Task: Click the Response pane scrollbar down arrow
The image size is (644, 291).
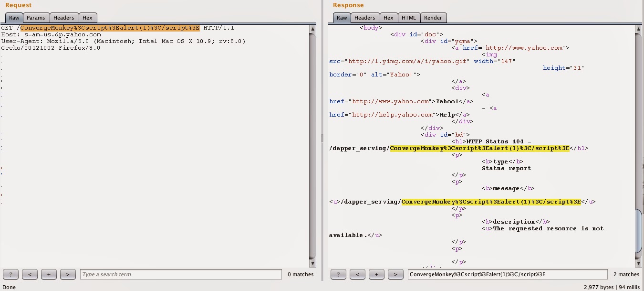Action: pyautogui.click(x=639, y=263)
